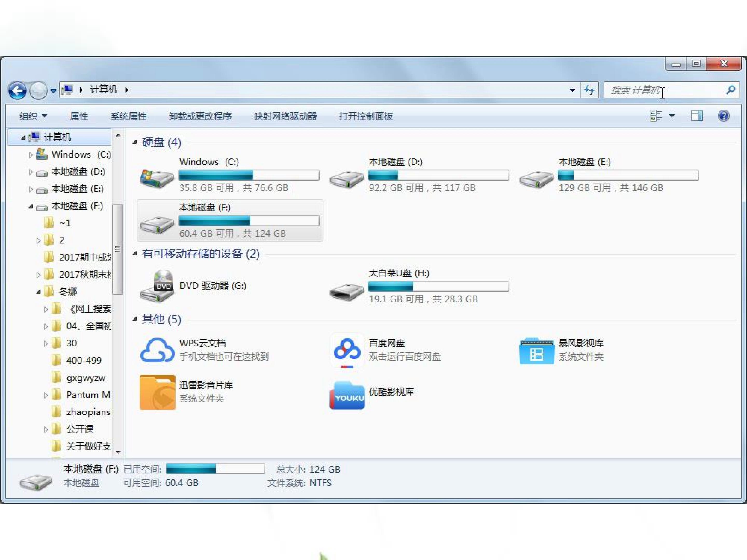Collapse the 有可移动存储的设备 (2) group
747x560 pixels.
[x=135, y=254]
